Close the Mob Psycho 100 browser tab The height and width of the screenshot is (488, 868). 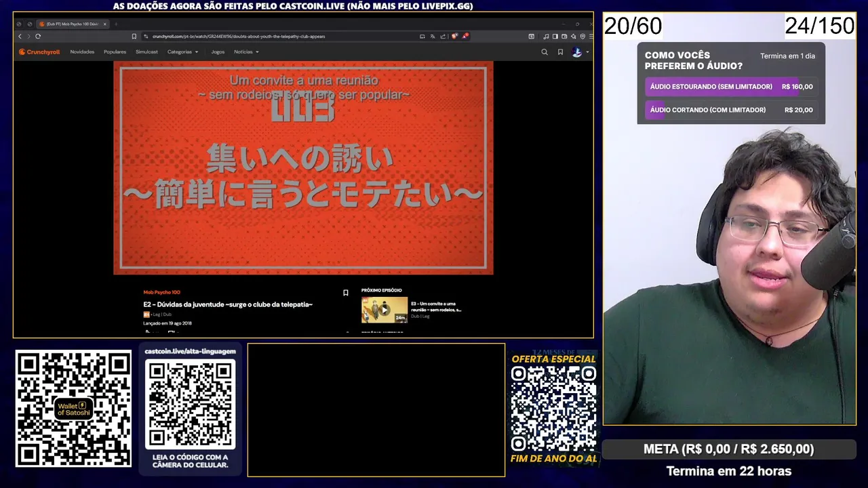pyautogui.click(x=104, y=24)
